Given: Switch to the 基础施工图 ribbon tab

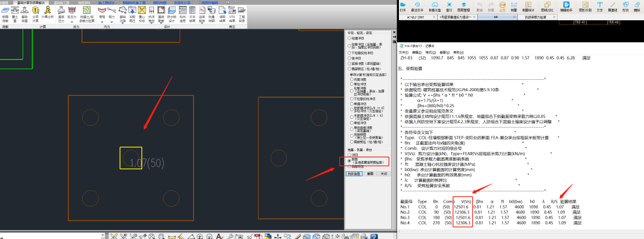Looking at the screenshot, I should coord(61,2).
